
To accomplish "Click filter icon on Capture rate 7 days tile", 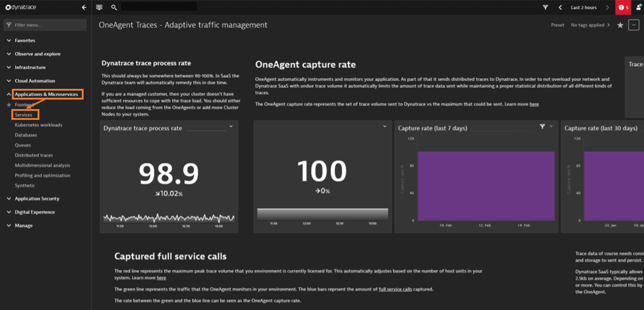I will tap(542, 126).
